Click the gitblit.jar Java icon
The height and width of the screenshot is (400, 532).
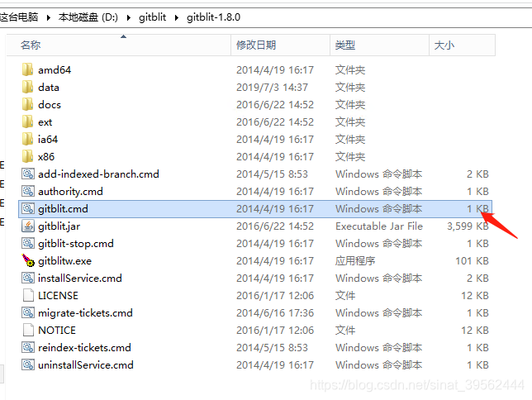tap(28, 226)
